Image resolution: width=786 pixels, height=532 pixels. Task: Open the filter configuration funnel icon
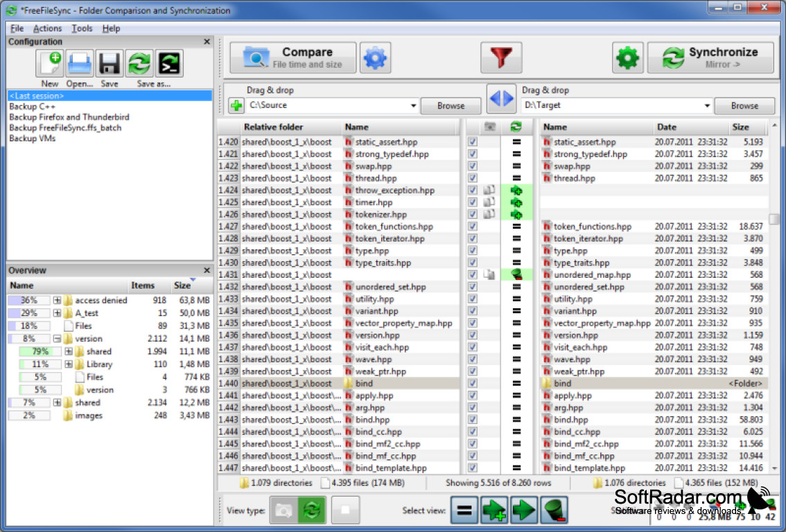[x=501, y=57]
